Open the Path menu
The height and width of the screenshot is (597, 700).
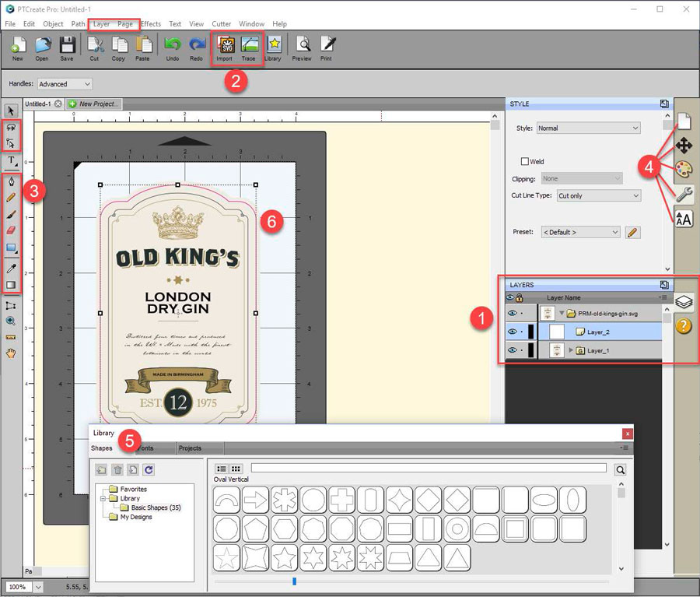tap(78, 23)
